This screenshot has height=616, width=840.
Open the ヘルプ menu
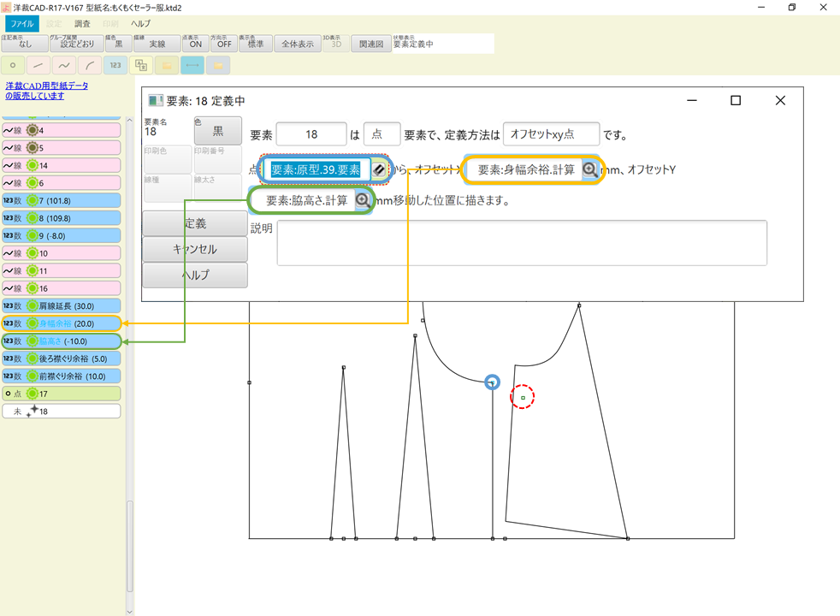point(140,23)
